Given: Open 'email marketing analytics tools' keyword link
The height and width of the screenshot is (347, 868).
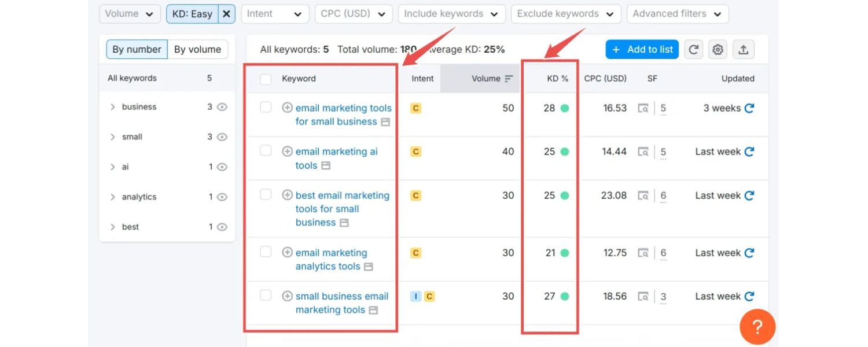Looking at the screenshot, I should 331,260.
